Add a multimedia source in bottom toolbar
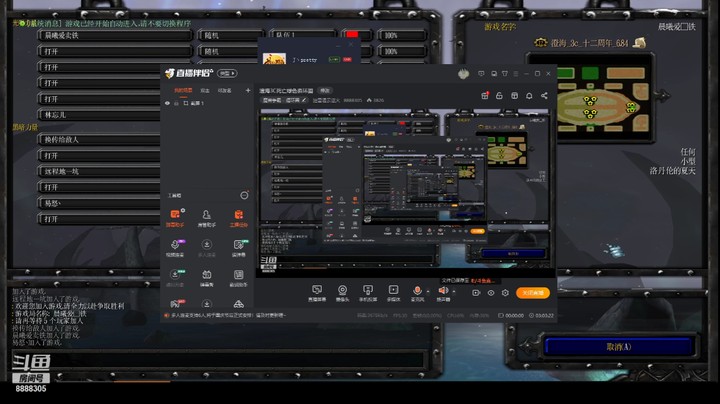 point(394,292)
